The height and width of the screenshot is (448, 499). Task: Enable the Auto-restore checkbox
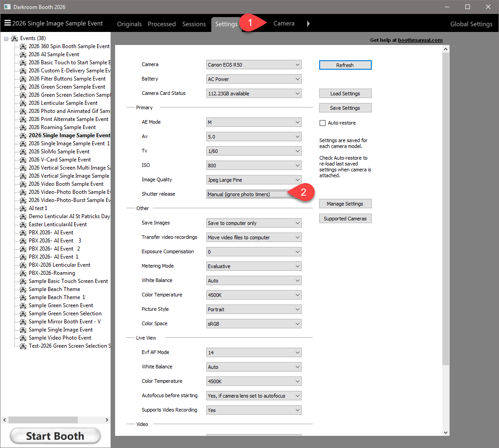point(322,123)
